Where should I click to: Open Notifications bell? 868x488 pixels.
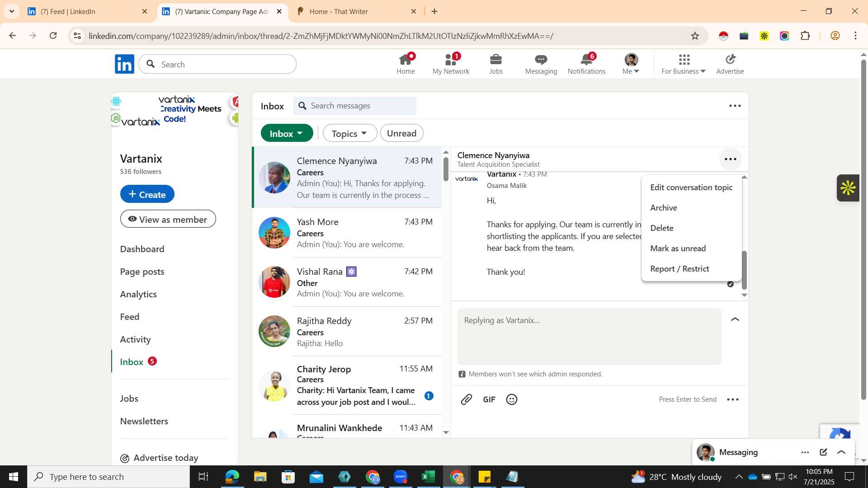[586, 64]
